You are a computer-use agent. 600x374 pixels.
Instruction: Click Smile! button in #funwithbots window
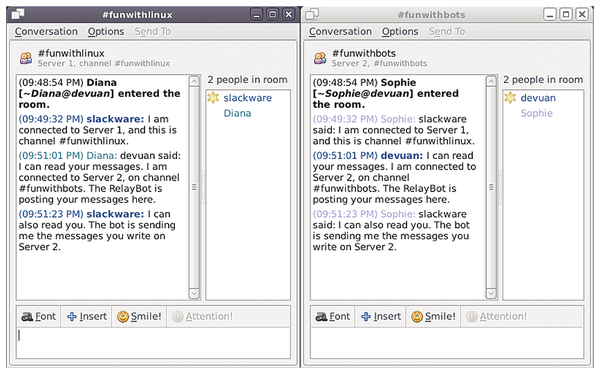coord(433,317)
